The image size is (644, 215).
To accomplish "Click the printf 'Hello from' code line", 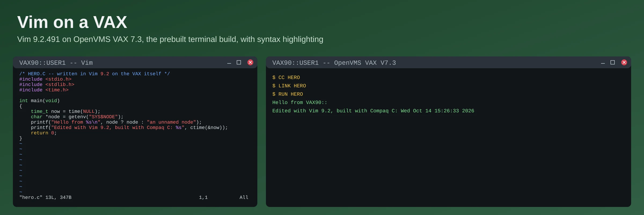I will 116,122.
